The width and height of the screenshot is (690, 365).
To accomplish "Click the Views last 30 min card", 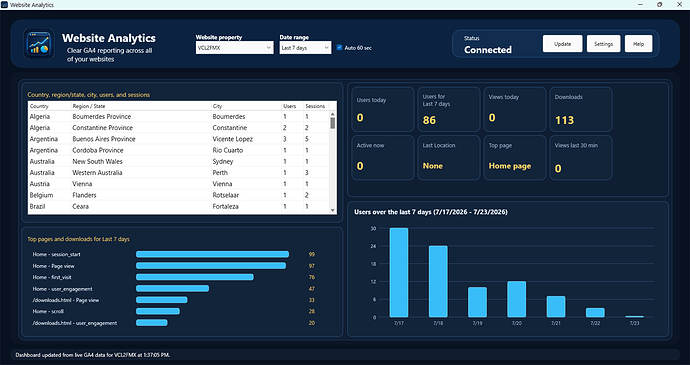I will pos(581,158).
